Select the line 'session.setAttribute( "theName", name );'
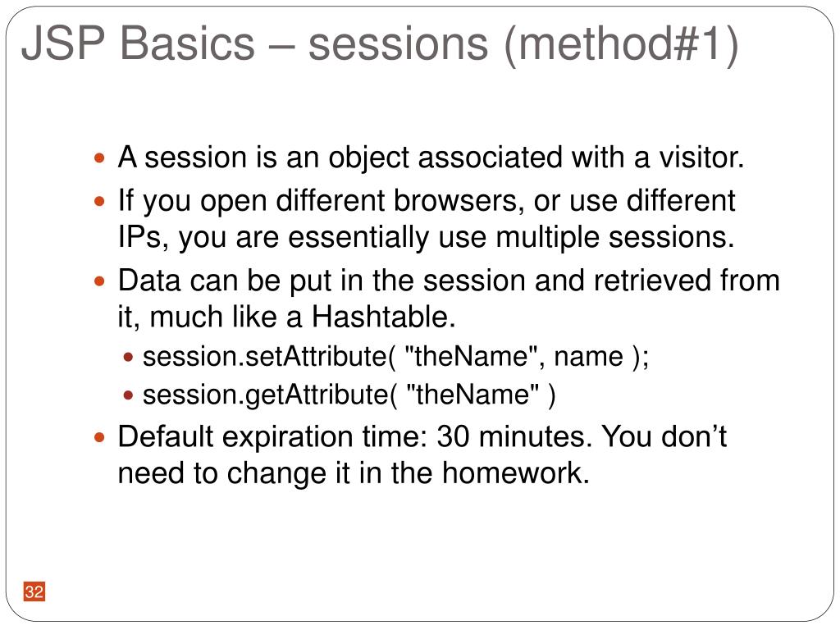 point(396,357)
